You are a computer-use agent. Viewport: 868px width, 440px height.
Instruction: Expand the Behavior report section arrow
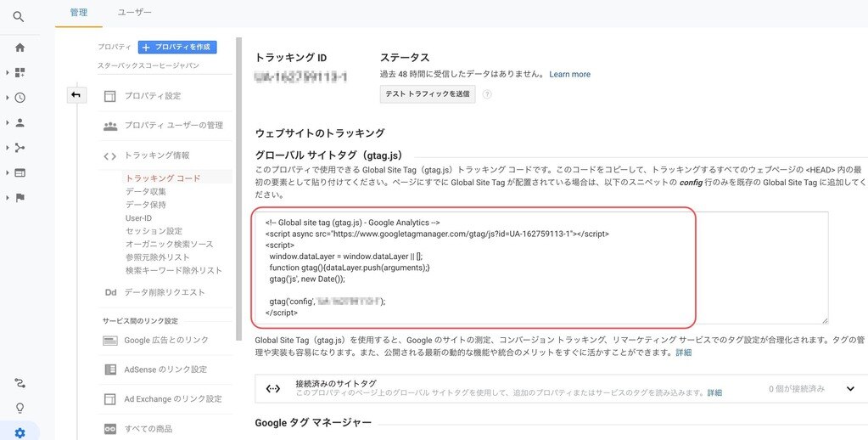[8, 172]
